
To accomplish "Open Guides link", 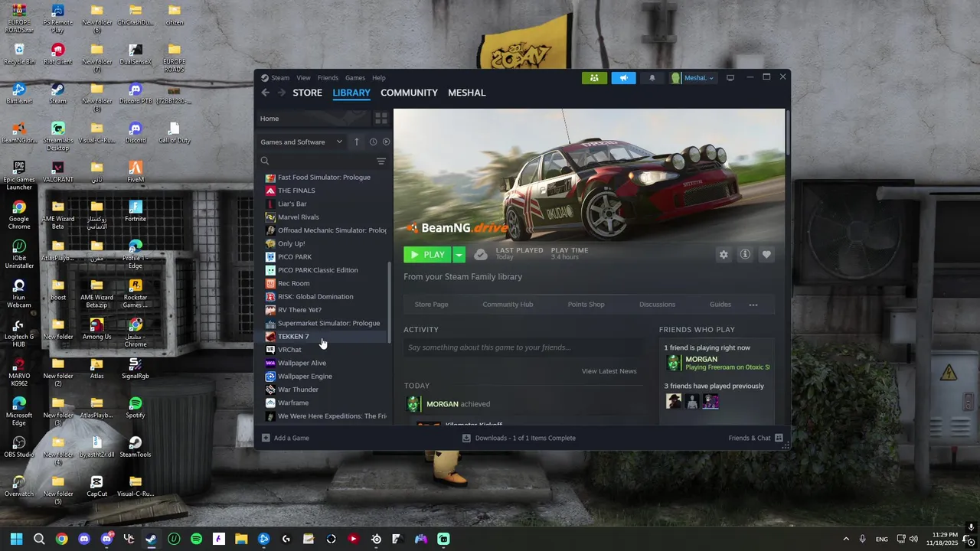I will [720, 305].
